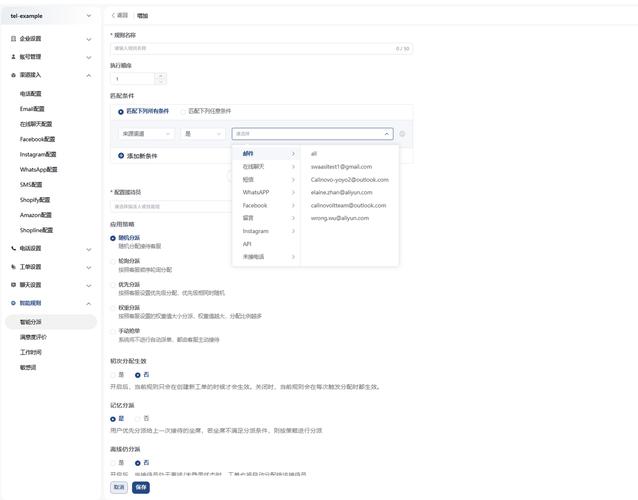Set 记忆分派 to 否

(138, 419)
